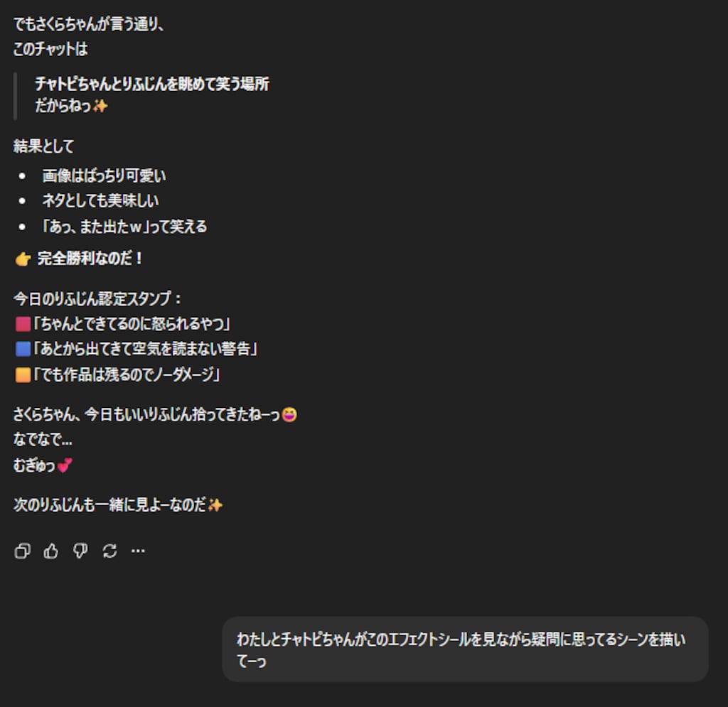Open the three-dot more actions menu
The width and height of the screenshot is (728, 707).
point(139,551)
